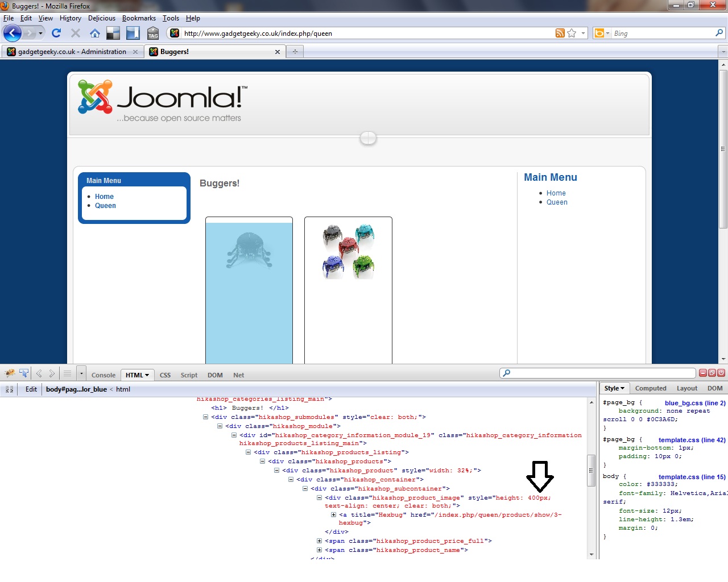Image resolution: width=728 pixels, height=582 pixels.
Task: Click Firebug's back navigation arrow
Action: pos(39,373)
